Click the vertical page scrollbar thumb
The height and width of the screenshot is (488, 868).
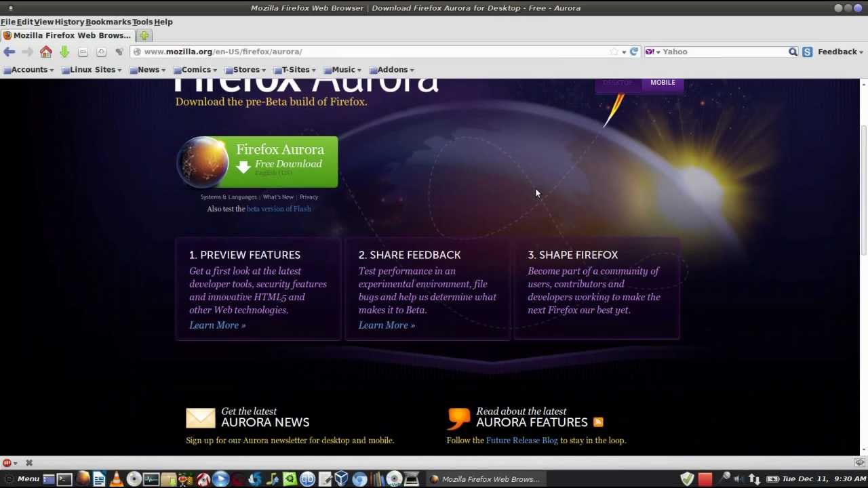coord(863,190)
